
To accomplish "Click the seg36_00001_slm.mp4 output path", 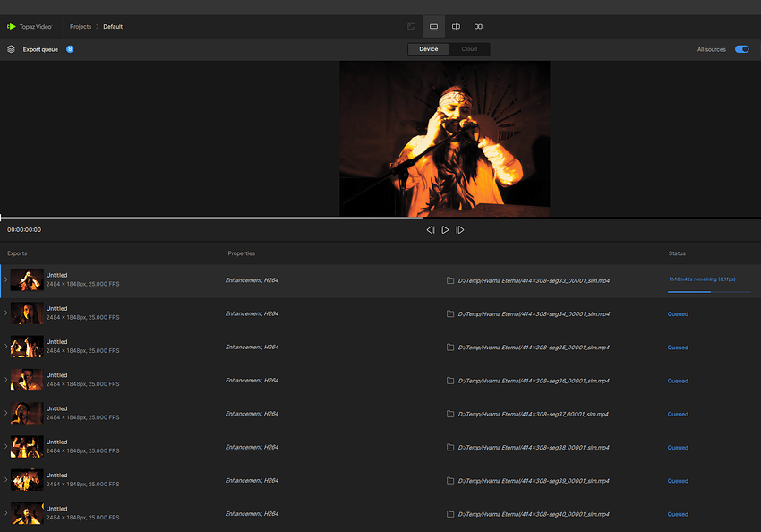I will 534,381.
